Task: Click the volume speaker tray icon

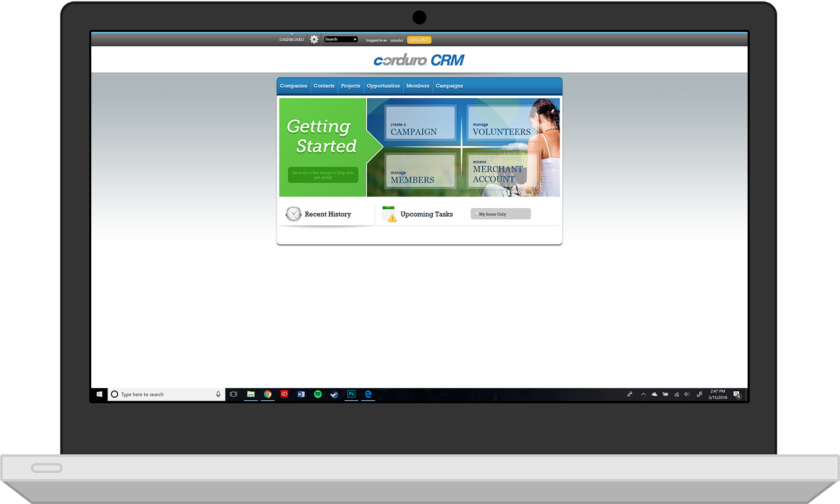Action: click(687, 394)
